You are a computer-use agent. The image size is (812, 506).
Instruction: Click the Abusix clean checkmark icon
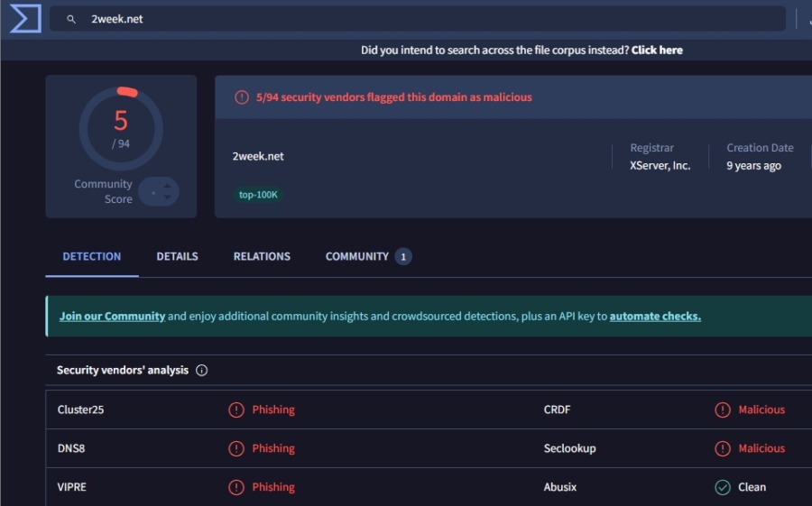723,487
